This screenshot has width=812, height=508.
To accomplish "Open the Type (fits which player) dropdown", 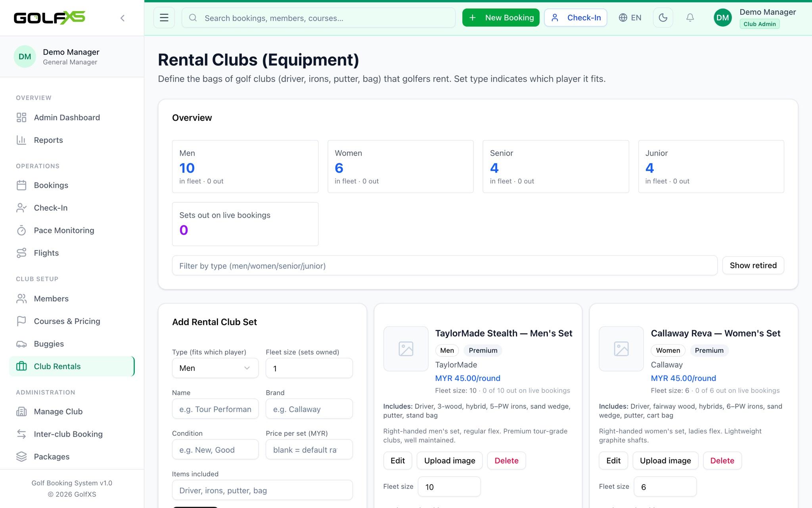I will pos(215,368).
